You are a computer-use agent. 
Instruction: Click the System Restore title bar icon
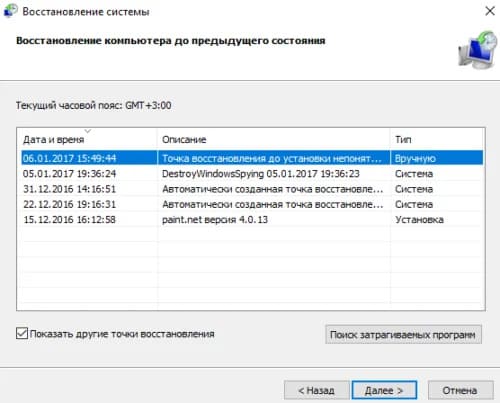click(x=10, y=11)
